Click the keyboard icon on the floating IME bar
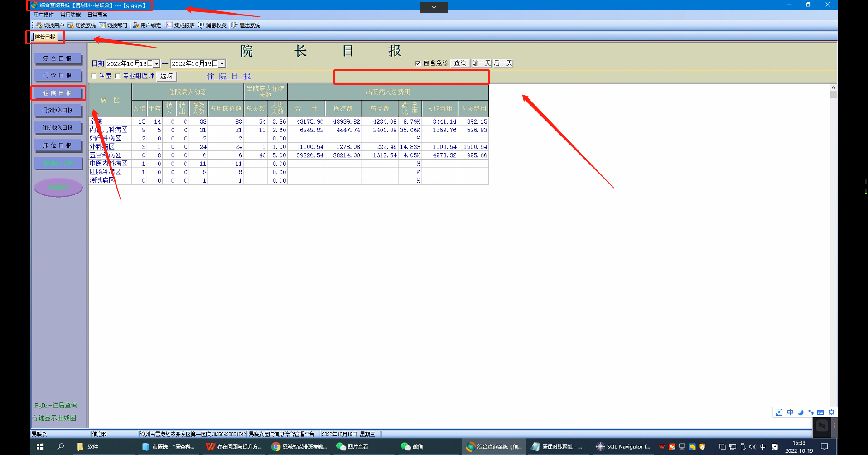This screenshot has width=868, height=455. point(821,412)
